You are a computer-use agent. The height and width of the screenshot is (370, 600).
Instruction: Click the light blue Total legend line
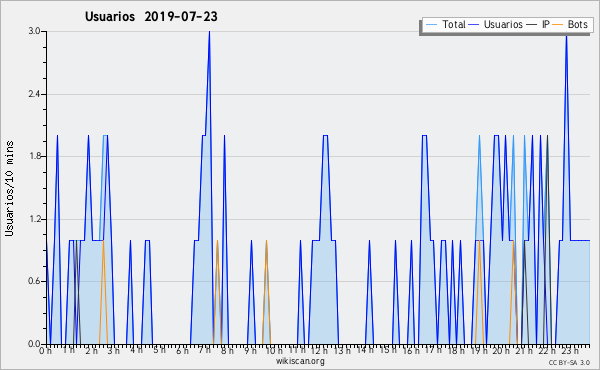click(431, 25)
